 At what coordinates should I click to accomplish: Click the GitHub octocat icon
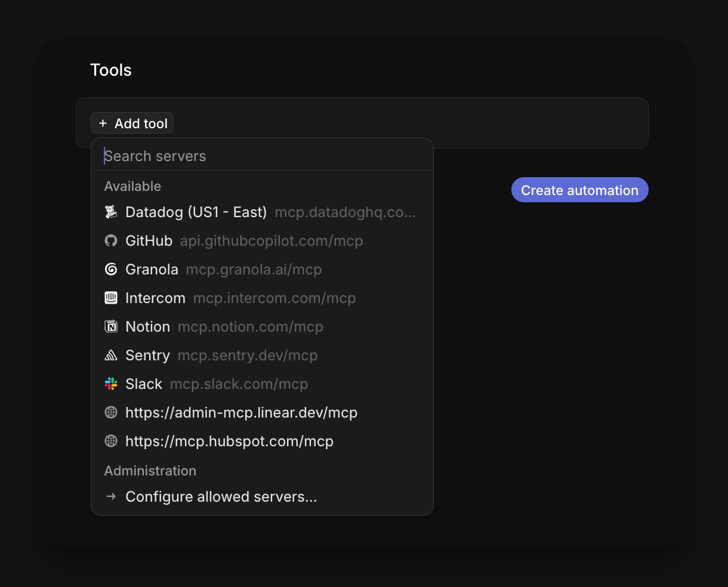tap(111, 241)
